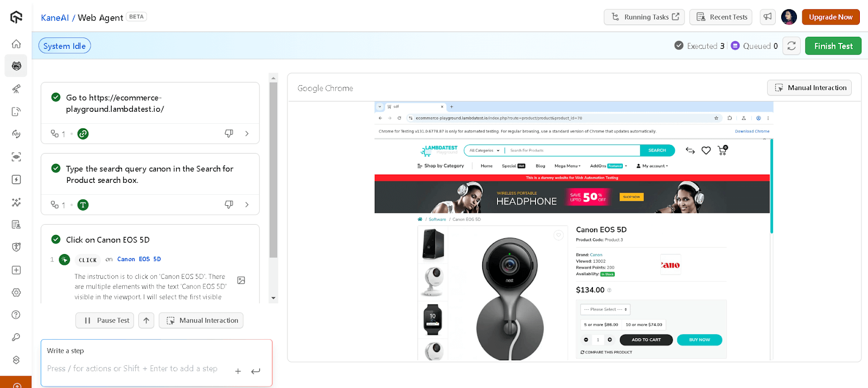Viewport: 868px width, 388px height.
Task: Expand the 'Go to https' step chevron
Action: [247, 133]
